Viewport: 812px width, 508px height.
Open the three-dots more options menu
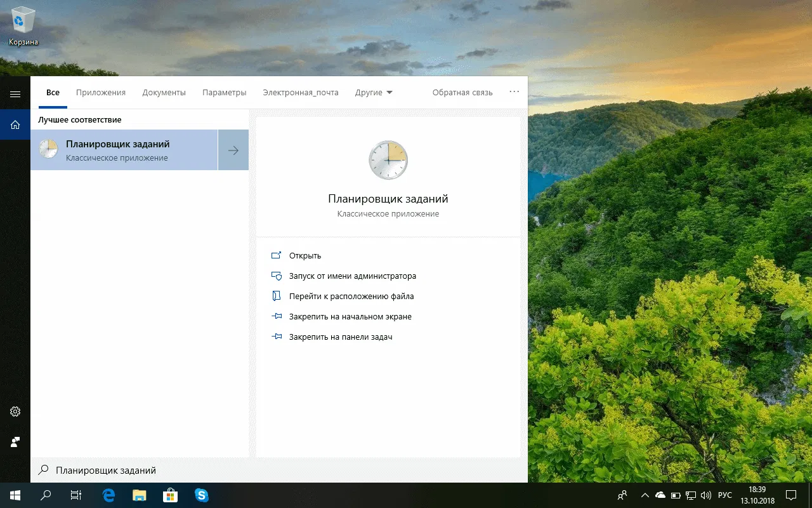point(514,92)
